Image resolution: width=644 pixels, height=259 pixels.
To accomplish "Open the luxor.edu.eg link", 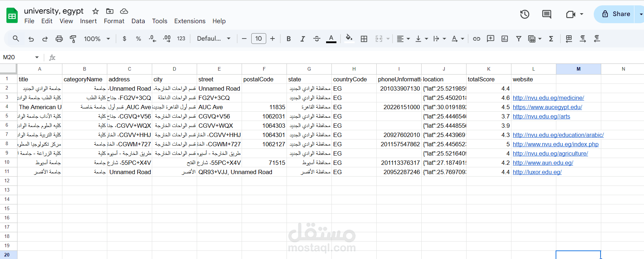I will tap(537, 172).
